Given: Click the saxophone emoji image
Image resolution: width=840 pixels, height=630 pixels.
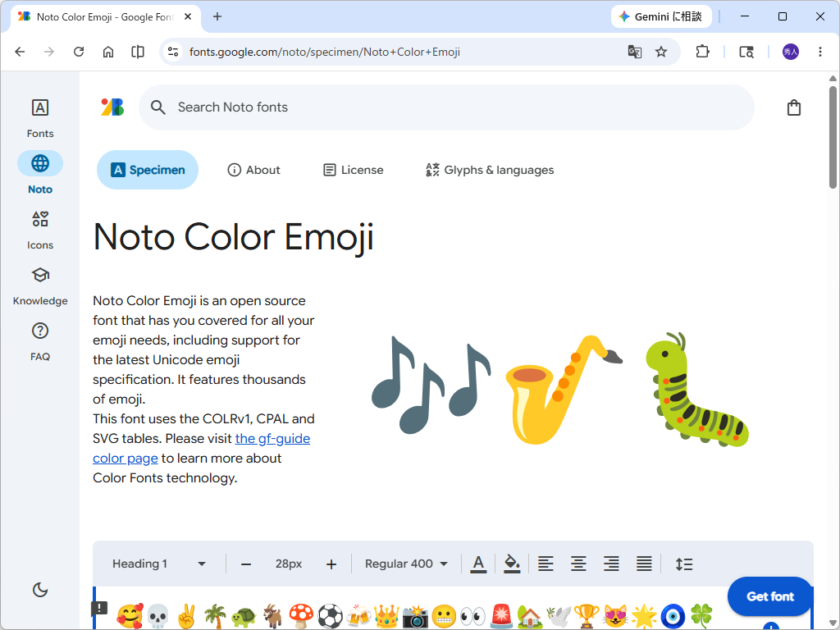Looking at the screenshot, I should (x=564, y=390).
